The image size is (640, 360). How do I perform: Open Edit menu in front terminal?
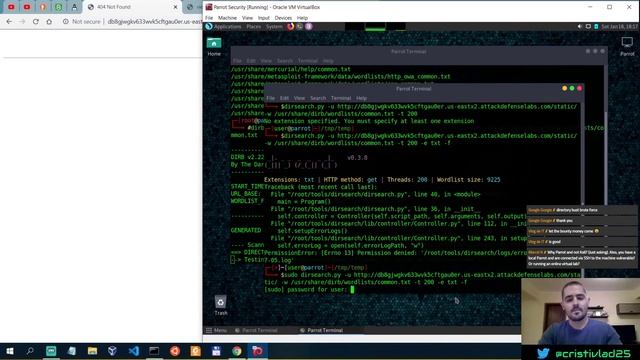(284, 98)
